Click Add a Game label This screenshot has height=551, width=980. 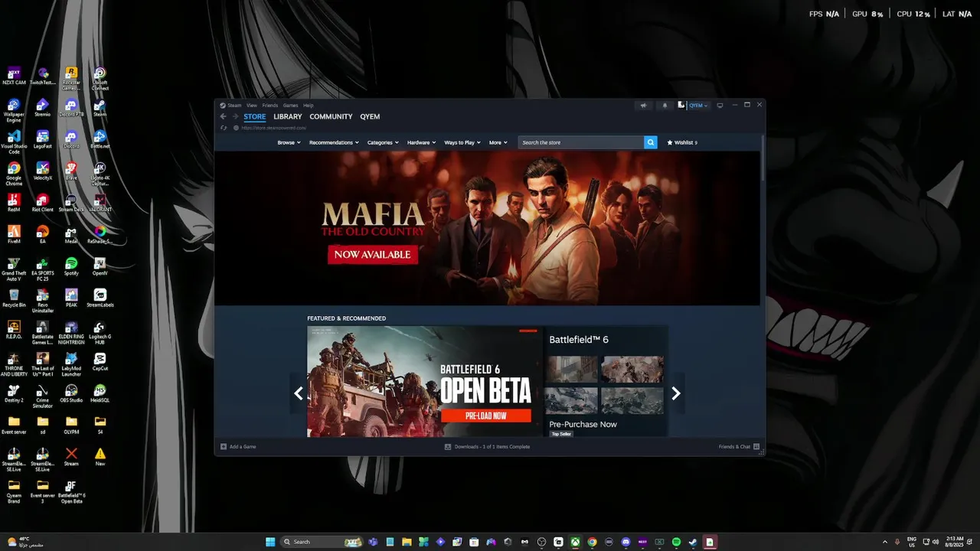point(243,447)
